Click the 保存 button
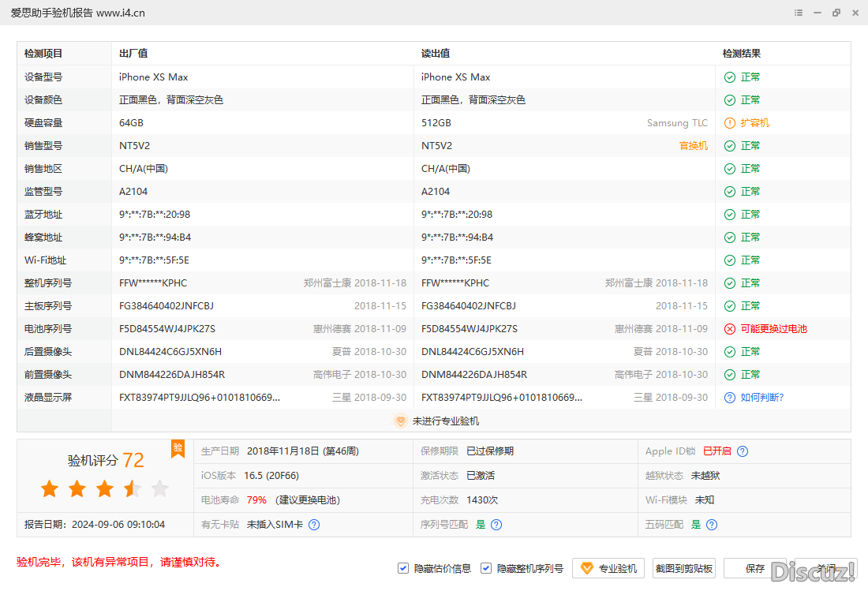The height and width of the screenshot is (591, 868). pos(755,568)
